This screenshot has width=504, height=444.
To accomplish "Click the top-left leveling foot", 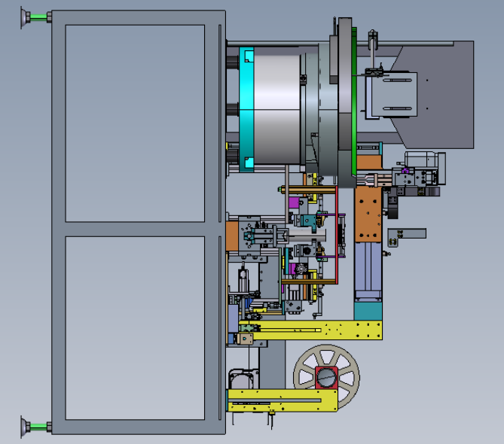I will pyautogui.click(x=36, y=17).
